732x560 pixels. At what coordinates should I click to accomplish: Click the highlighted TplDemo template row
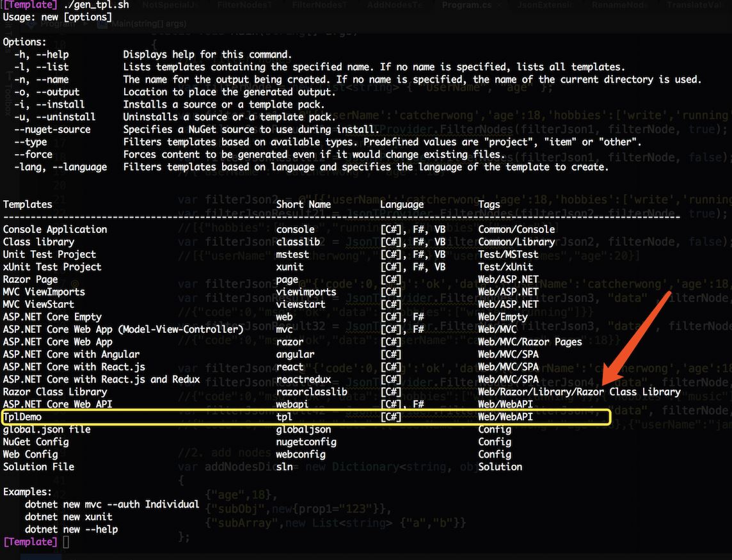click(306, 417)
